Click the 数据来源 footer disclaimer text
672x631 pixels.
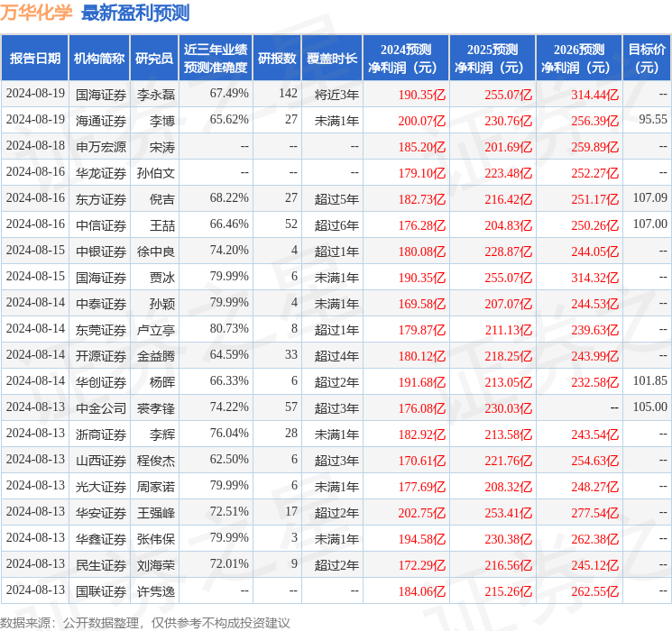coord(145,622)
